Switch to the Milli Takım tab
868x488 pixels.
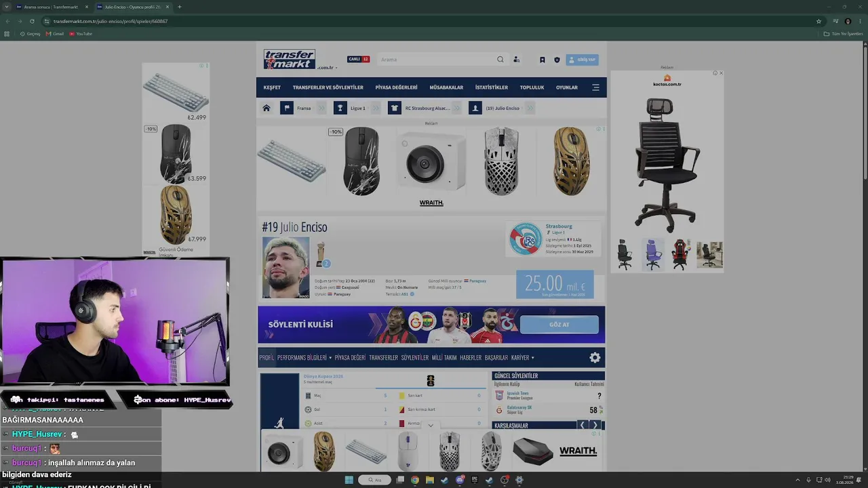point(444,358)
